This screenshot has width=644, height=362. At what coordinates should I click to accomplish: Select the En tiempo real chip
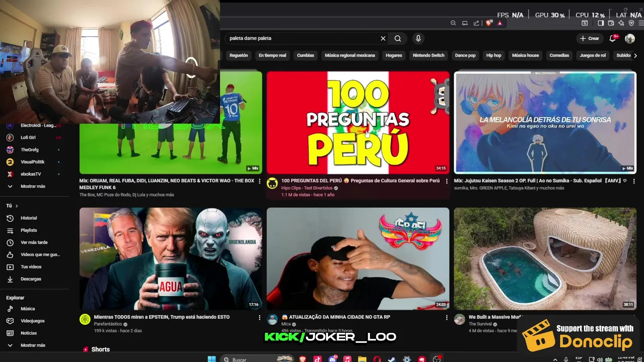click(272, 55)
